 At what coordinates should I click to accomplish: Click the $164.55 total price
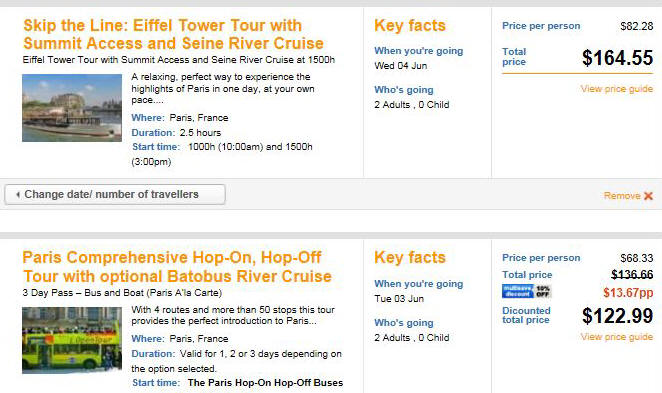coord(617,58)
